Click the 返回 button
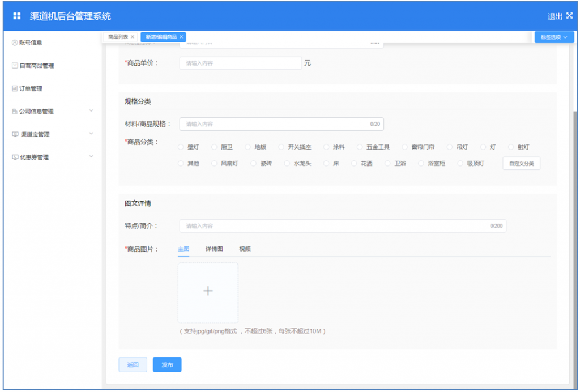The image size is (580, 392). pyautogui.click(x=133, y=365)
